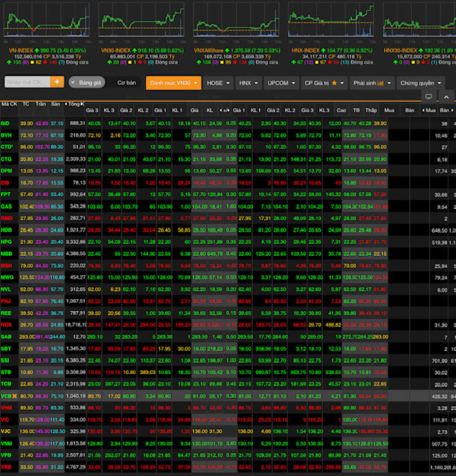Select the Cơ bản view option
Screen dimensions: 456x476
point(126,83)
